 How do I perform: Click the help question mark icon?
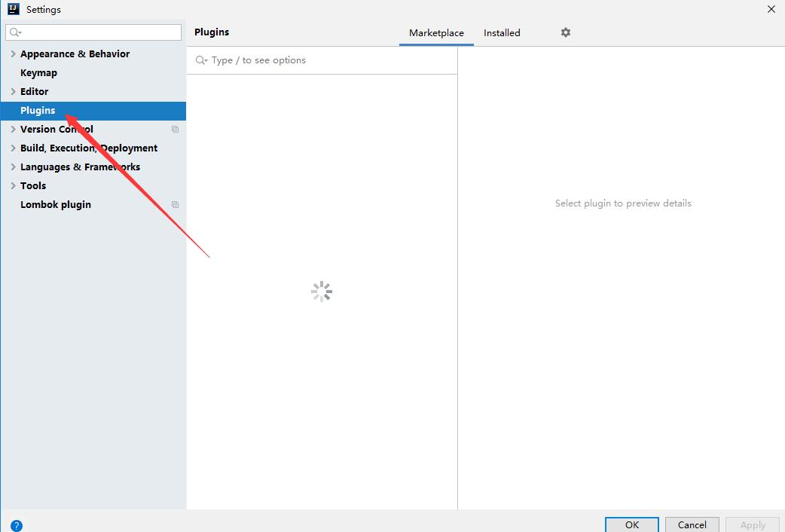[17, 525]
